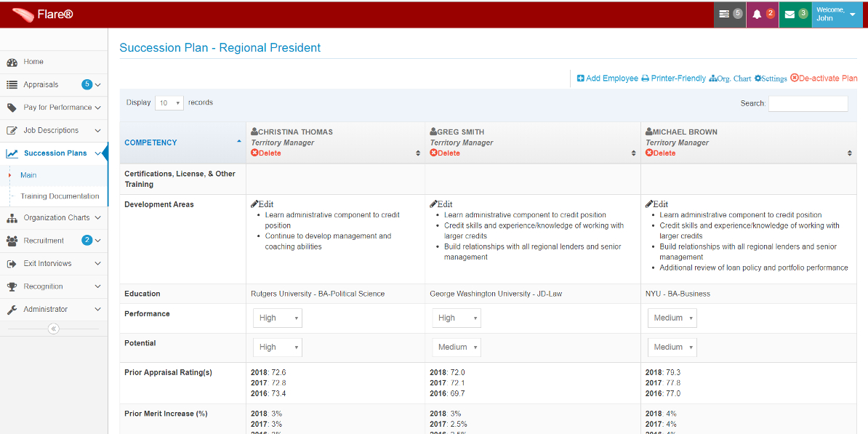Click the Succession Plans chart icon
Image resolution: width=868 pixels, height=434 pixels.
pos(12,153)
